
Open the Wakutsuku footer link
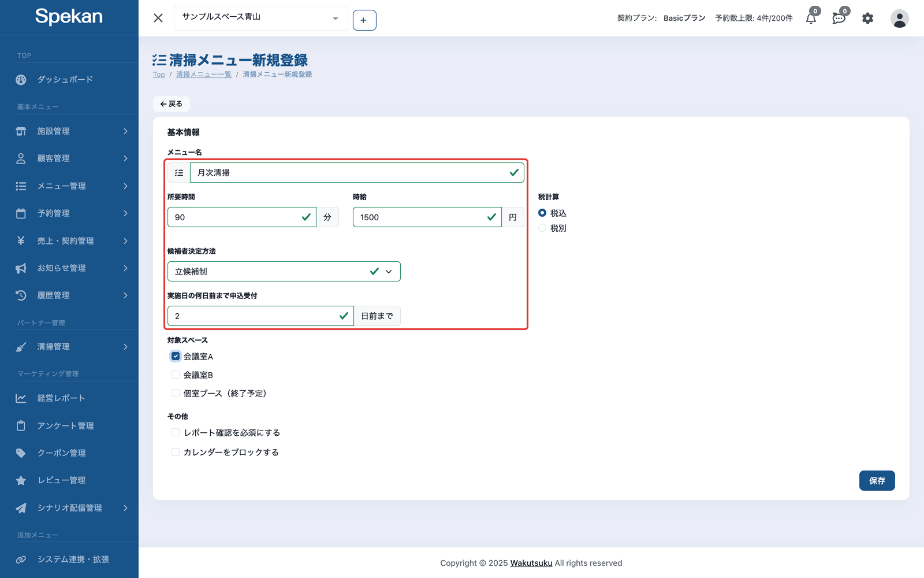click(531, 563)
